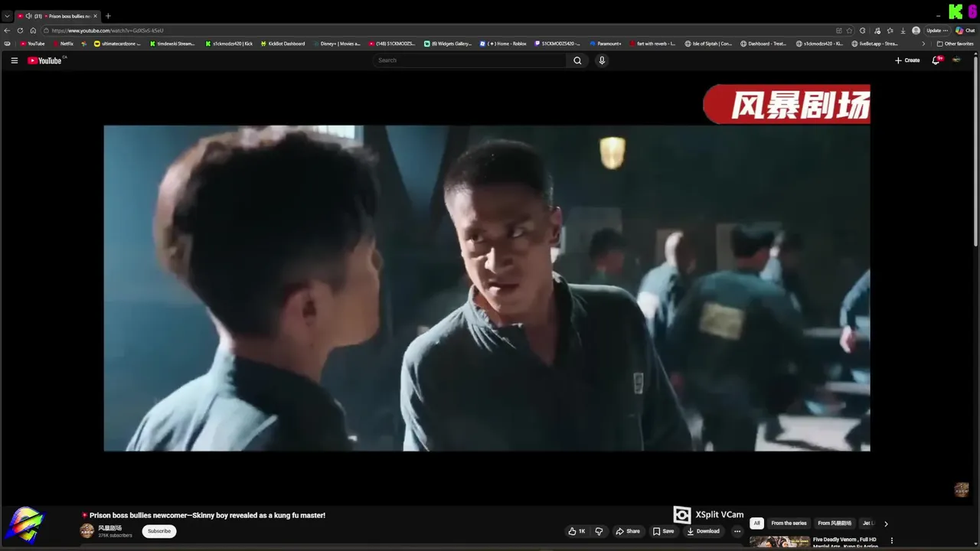
Task: Download this video
Action: click(x=704, y=531)
